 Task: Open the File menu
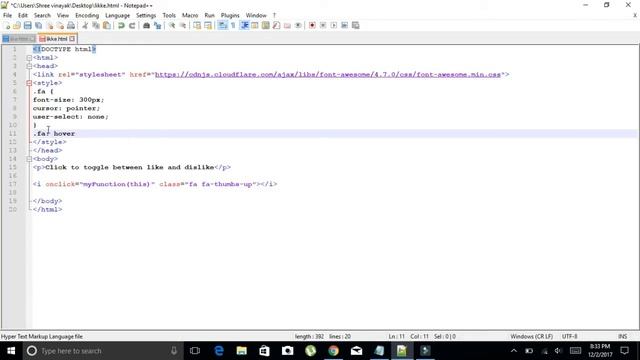coord(7,15)
